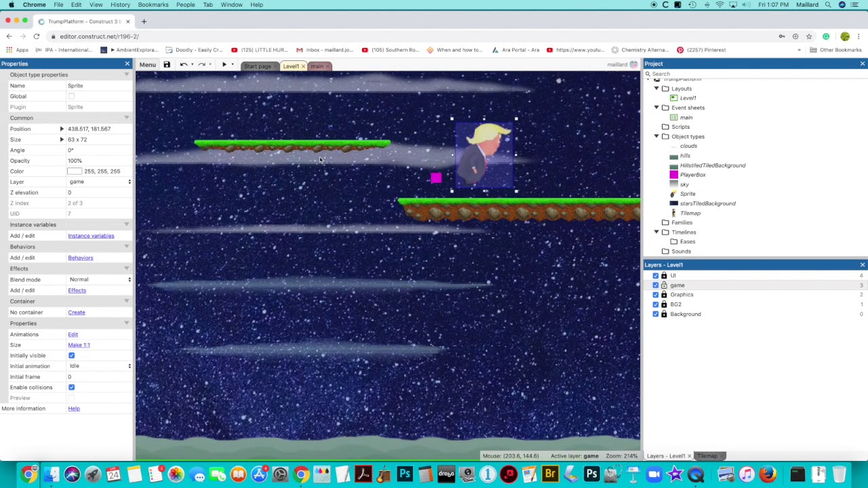Toggle the lock on the BG2 layer
Image resolution: width=868 pixels, height=488 pixels.
(664, 304)
